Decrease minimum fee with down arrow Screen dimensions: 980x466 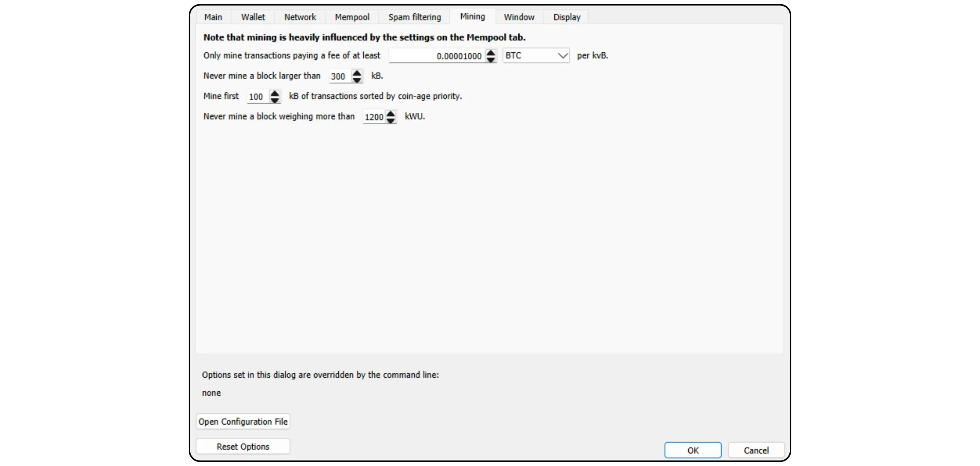[x=490, y=59]
